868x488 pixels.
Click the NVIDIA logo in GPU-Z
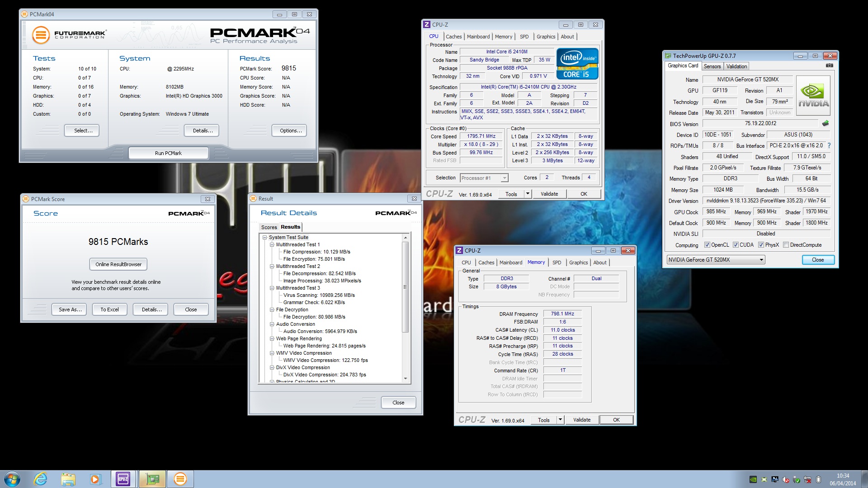813,96
